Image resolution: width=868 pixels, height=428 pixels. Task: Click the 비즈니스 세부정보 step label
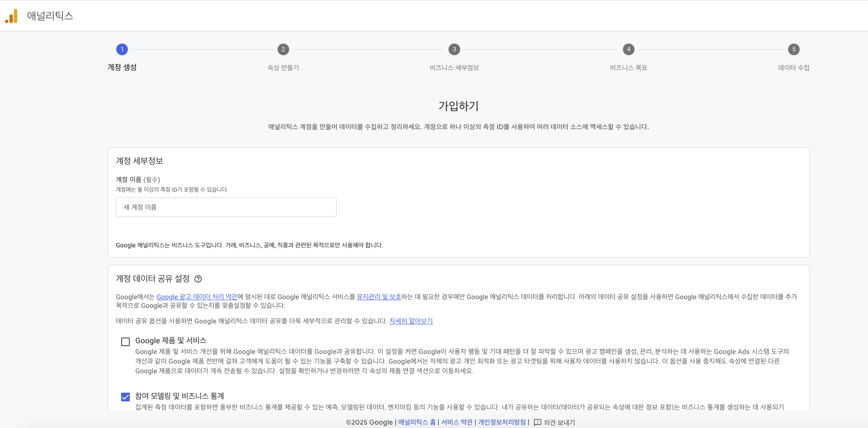(454, 68)
